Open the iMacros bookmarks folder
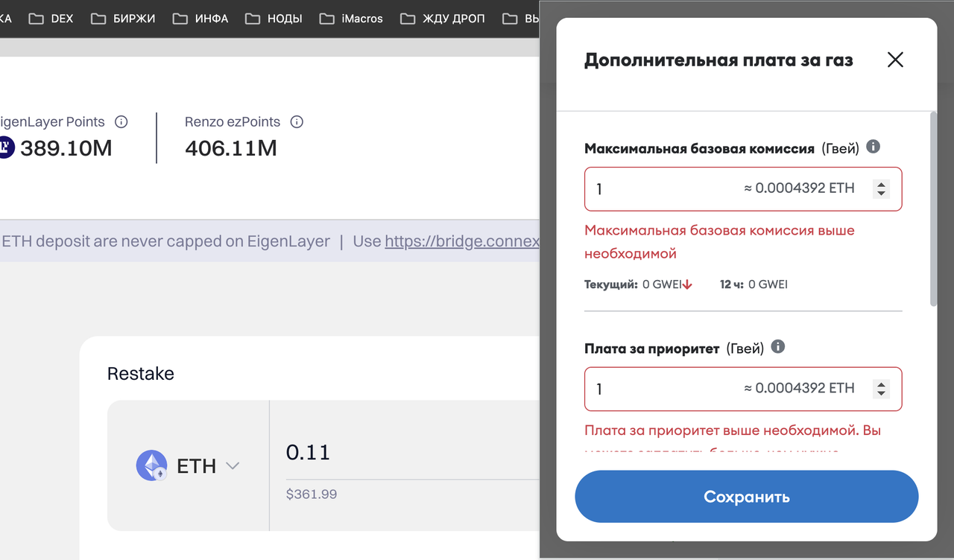 (x=350, y=19)
